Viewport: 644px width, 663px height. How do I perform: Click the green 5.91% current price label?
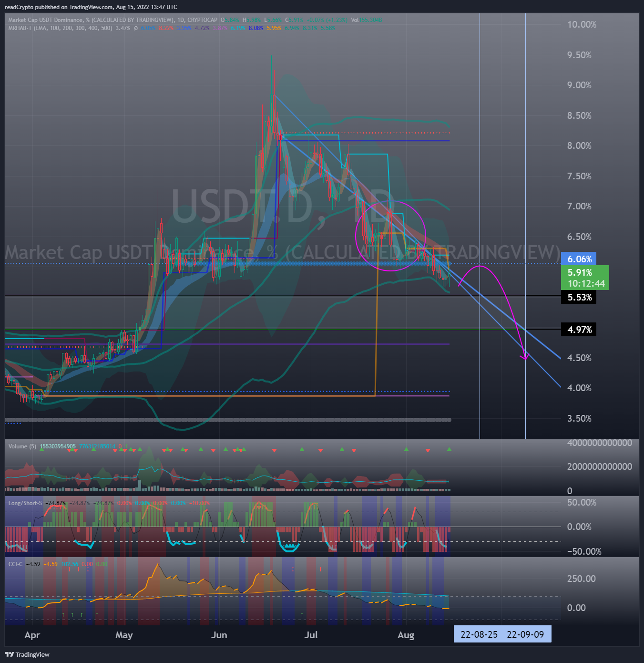pyautogui.click(x=580, y=272)
